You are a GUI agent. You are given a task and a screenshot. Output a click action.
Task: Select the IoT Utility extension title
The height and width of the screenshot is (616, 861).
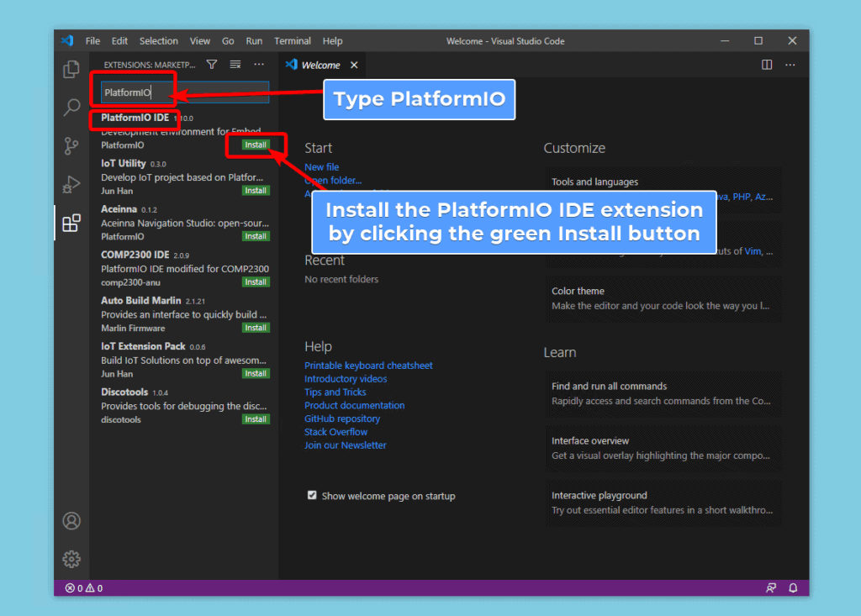(x=123, y=163)
